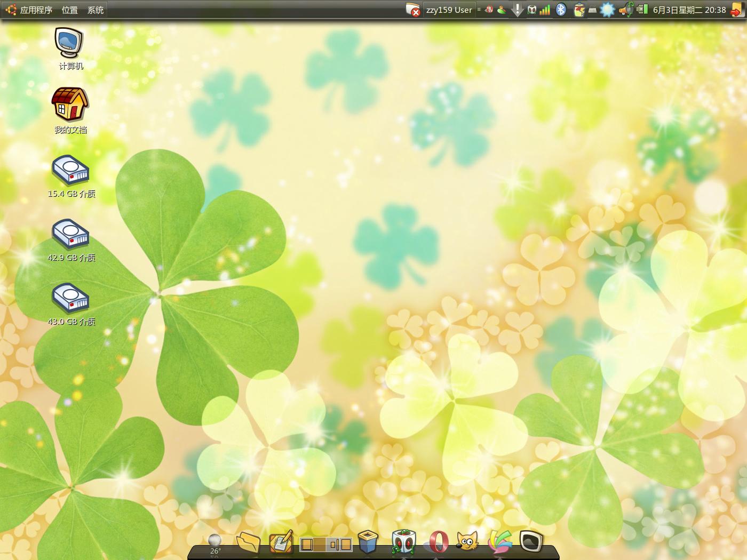747x560 pixels.
Task: Click the log out icon at panel end
Action: coord(736,10)
